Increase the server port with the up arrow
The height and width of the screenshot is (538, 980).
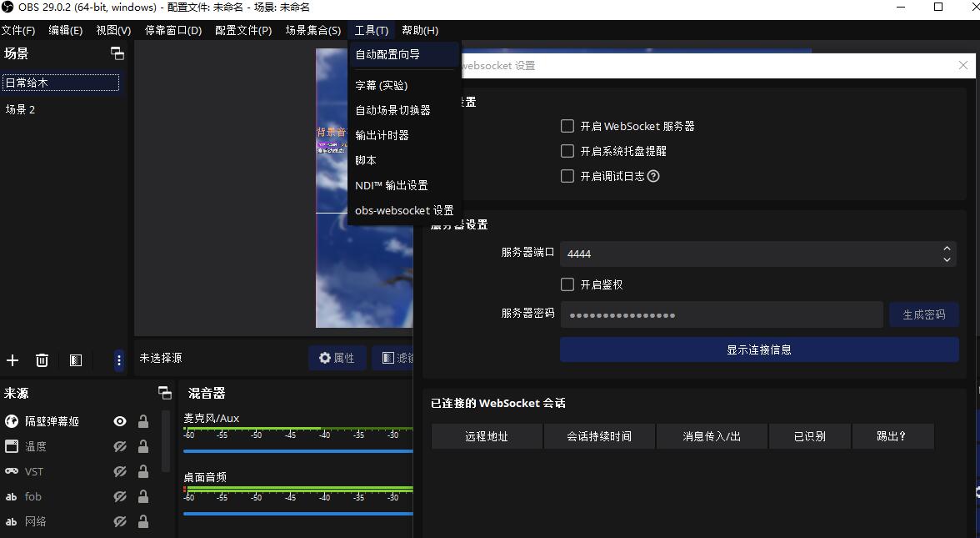point(947,249)
